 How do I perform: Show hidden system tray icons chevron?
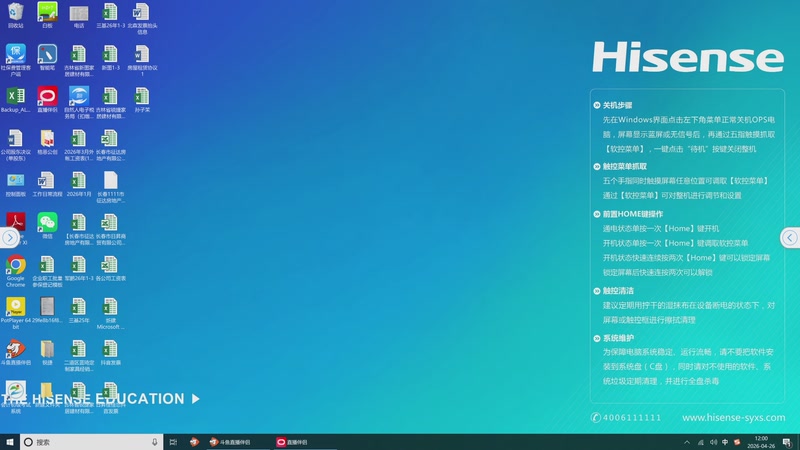(x=687, y=442)
